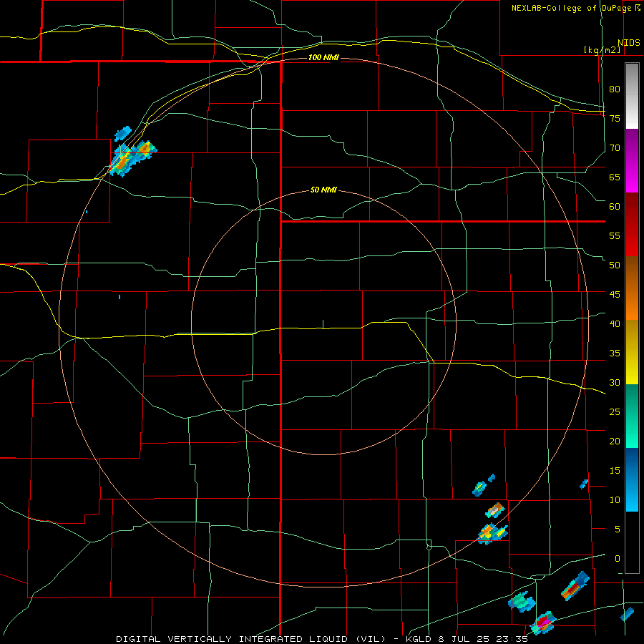Click the 10 value on the color scale
Image resolution: width=644 pixels, height=644 pixels.
point(615,500)
